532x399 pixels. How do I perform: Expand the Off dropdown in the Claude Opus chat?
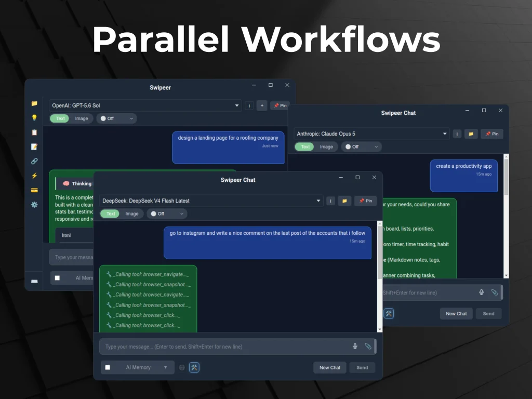tap(362, 147)
